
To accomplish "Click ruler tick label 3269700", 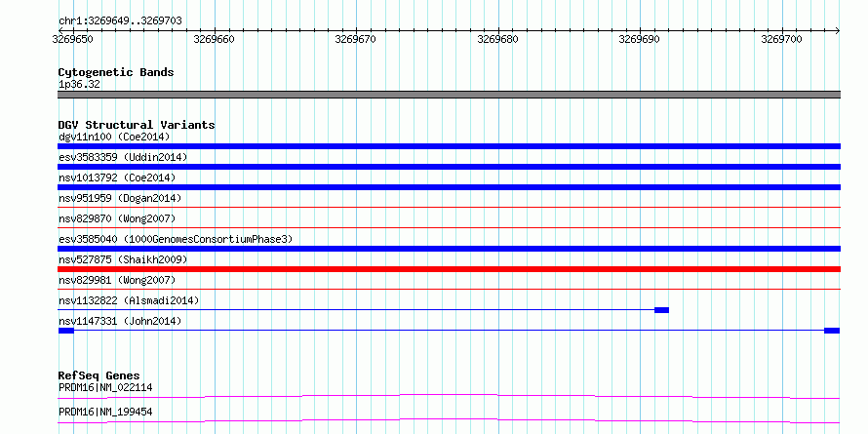I will pyautogui.click(x=781, y=39).
